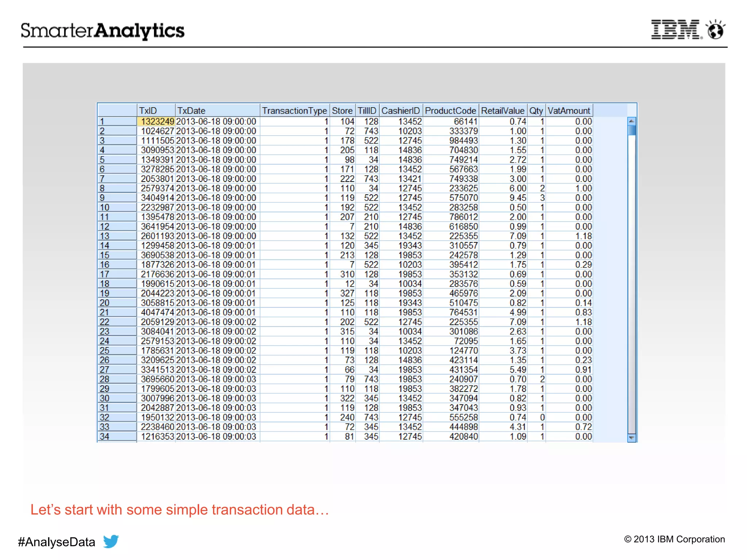
Task: Select row header number 34
Action: (117, 436)
